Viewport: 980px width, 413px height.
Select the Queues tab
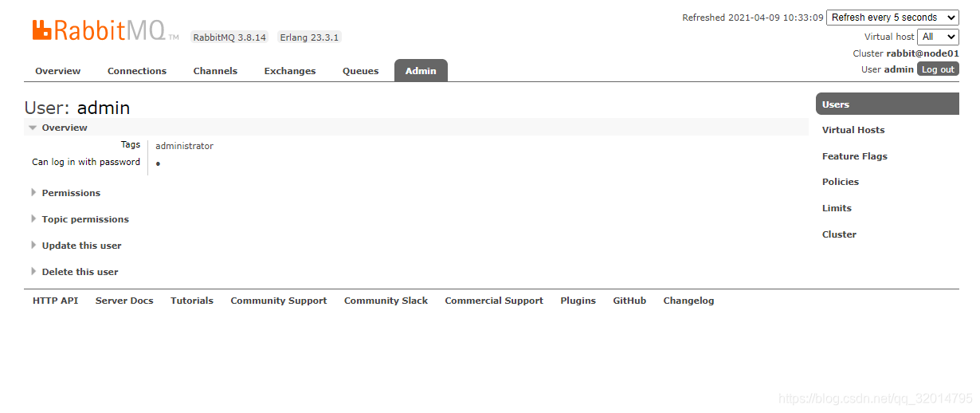pyautogui.click(x=361, y=71)
